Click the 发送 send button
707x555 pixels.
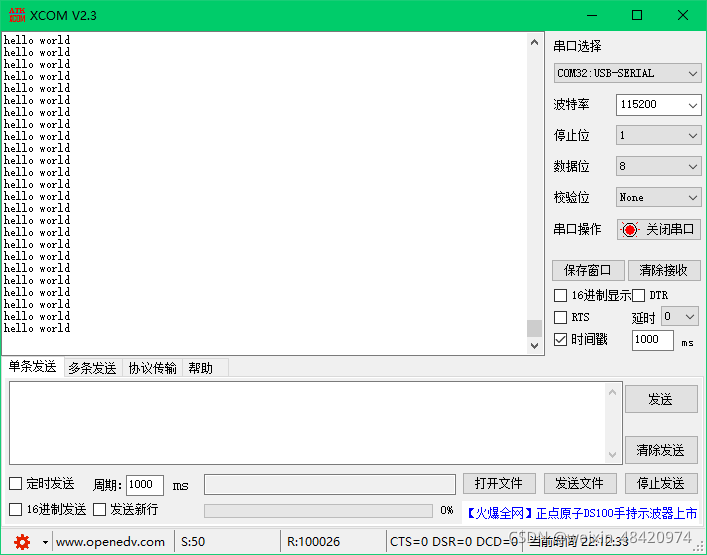[661, 399]
